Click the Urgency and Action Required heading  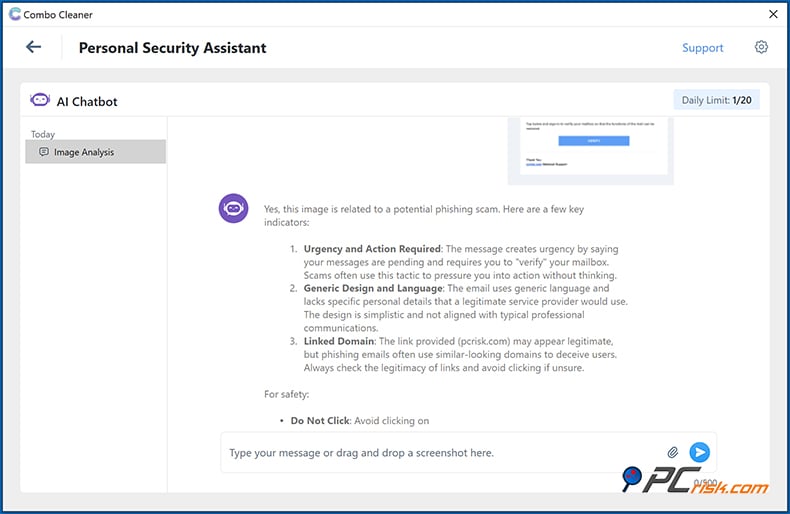coord(372,249)
